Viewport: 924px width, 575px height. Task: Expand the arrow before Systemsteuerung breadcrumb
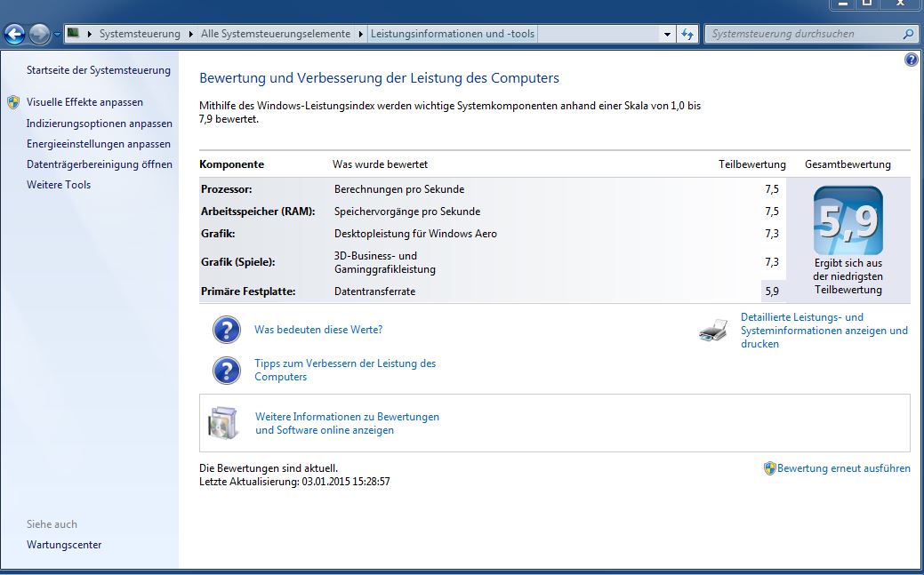pos(90,34)
